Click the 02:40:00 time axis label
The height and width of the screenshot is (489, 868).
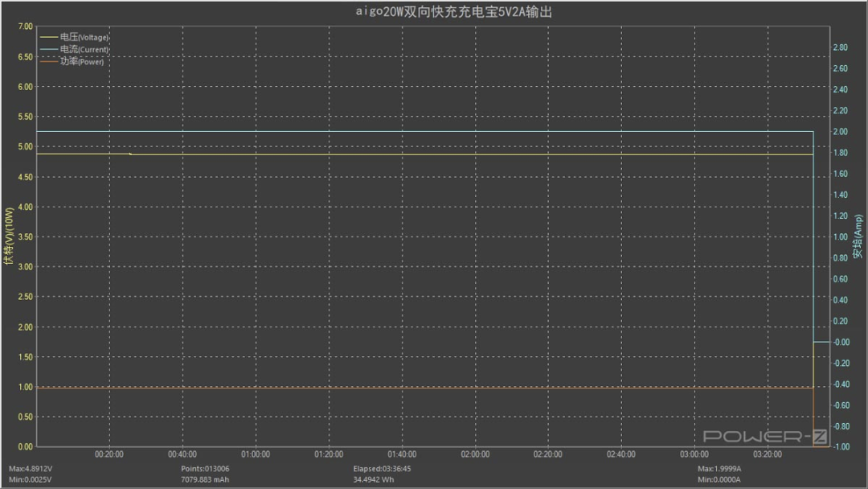point(621,454)
